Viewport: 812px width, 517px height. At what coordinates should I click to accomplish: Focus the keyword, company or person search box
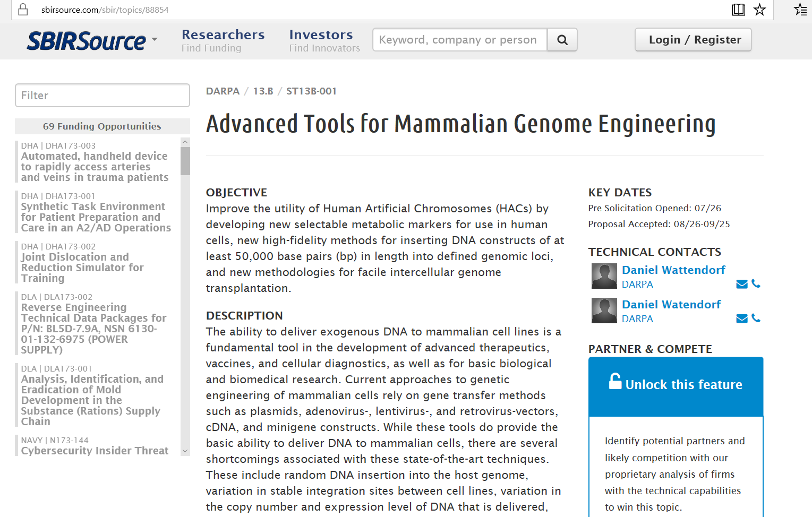pyautogui.click(x=459, y=40)
